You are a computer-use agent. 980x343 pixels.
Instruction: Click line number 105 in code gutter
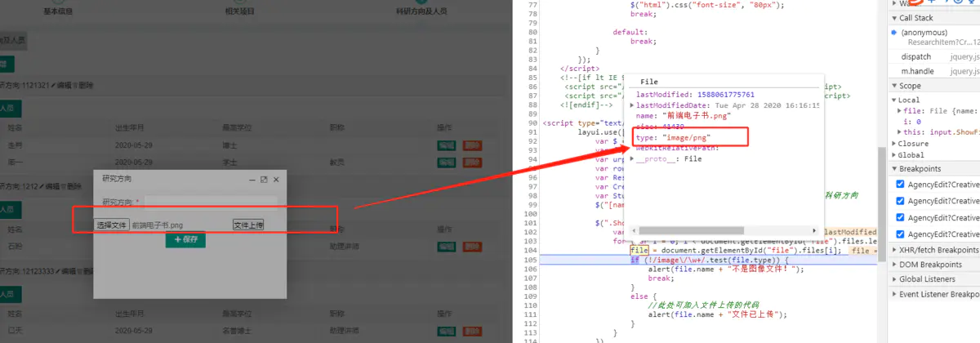pyautogui.click(x=532, y=260)
